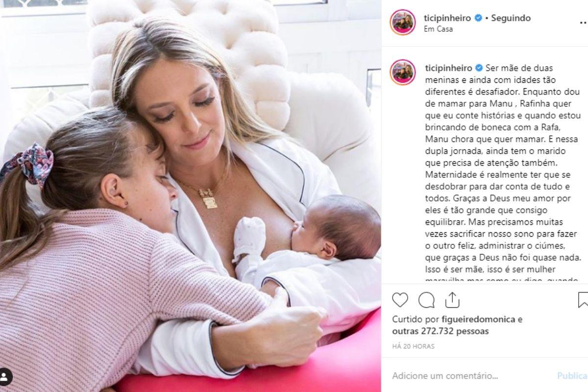Click the post photo of mother and children
The width and height of the screenshot is (588, 392).
click(x=191, y=196)
